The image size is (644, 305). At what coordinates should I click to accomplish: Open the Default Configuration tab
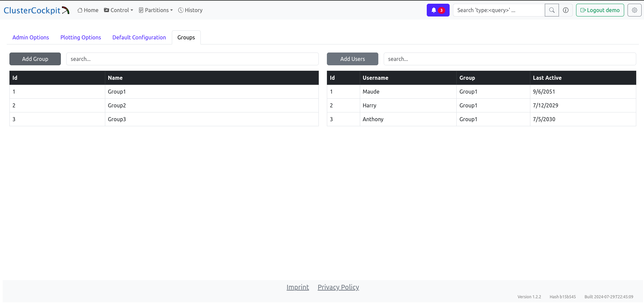pos(139,37)
